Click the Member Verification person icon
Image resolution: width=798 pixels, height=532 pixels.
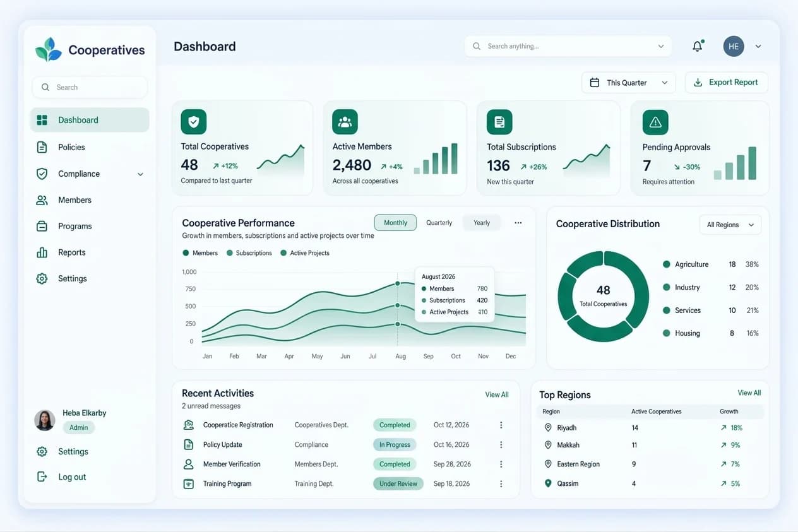[188, 464]
